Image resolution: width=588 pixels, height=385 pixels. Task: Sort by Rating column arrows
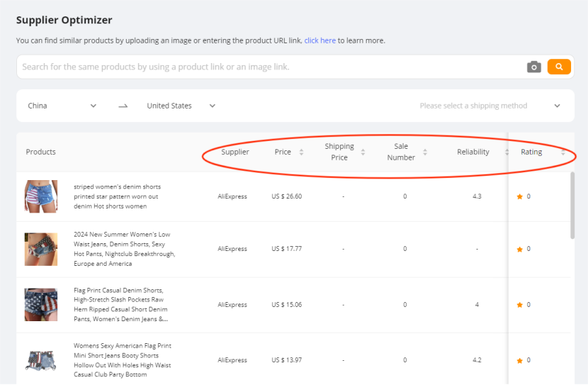pyautogui.click(x=563, y=152)
